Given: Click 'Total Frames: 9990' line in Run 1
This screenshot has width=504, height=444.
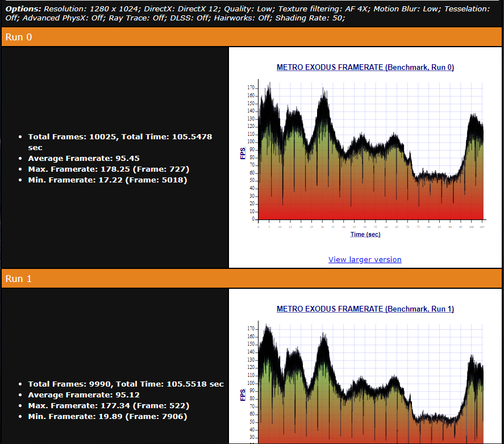Looking at the screenshot, I should pos(126,384).
